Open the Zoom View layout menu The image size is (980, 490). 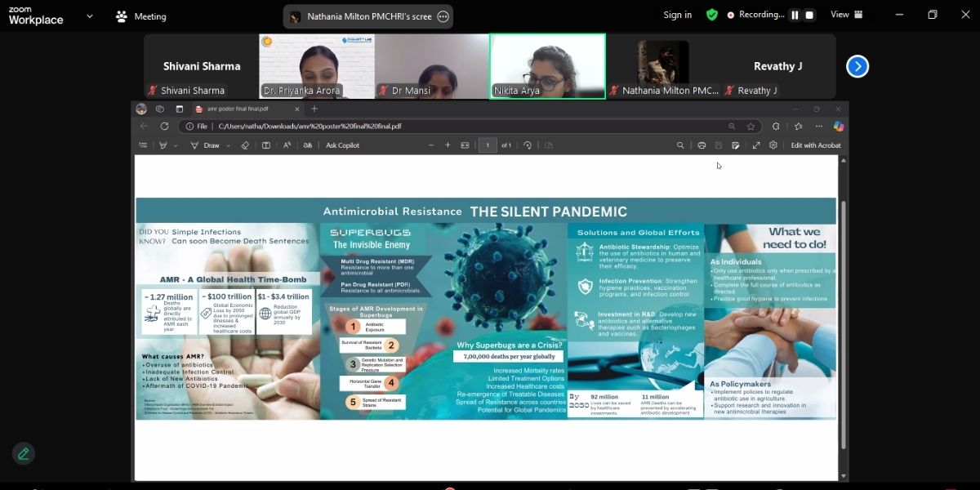[846, 15]
